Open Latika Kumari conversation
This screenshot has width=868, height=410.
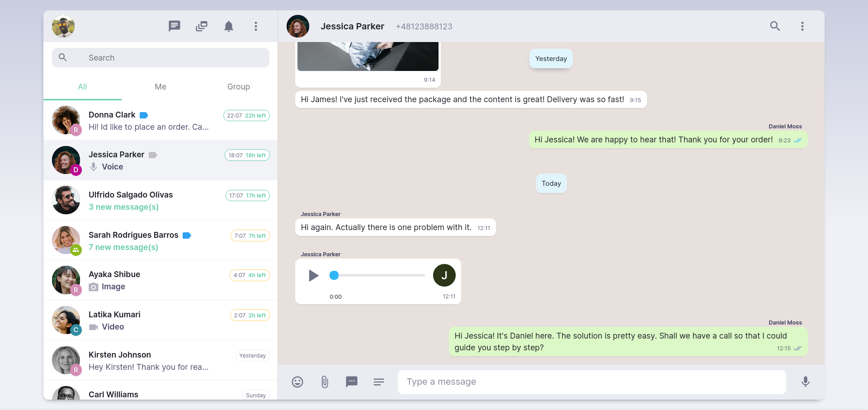[160, 320]
